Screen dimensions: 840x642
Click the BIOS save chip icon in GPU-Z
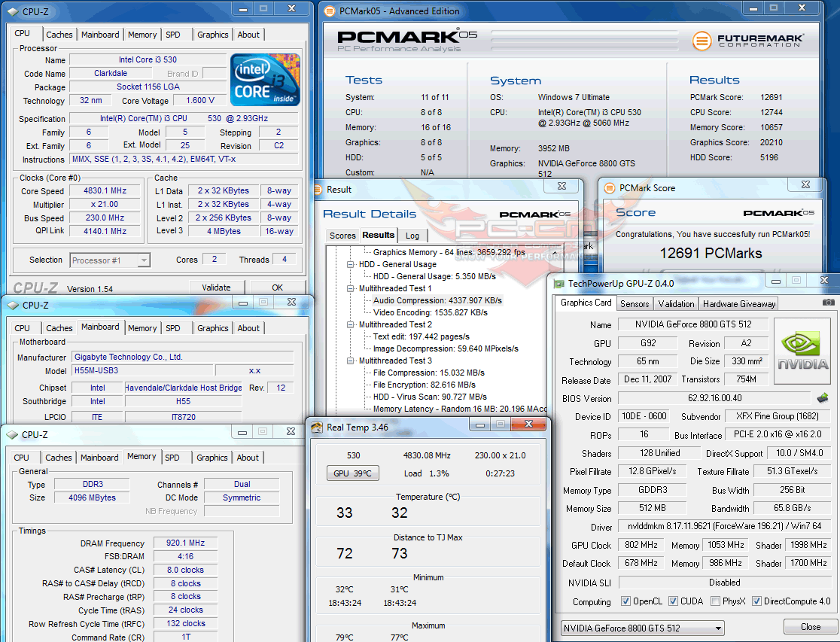click(x=823, y=397)
